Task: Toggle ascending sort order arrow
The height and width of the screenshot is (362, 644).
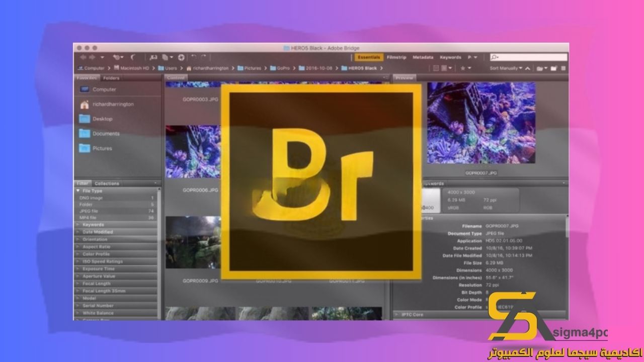Action: point(528,68)
